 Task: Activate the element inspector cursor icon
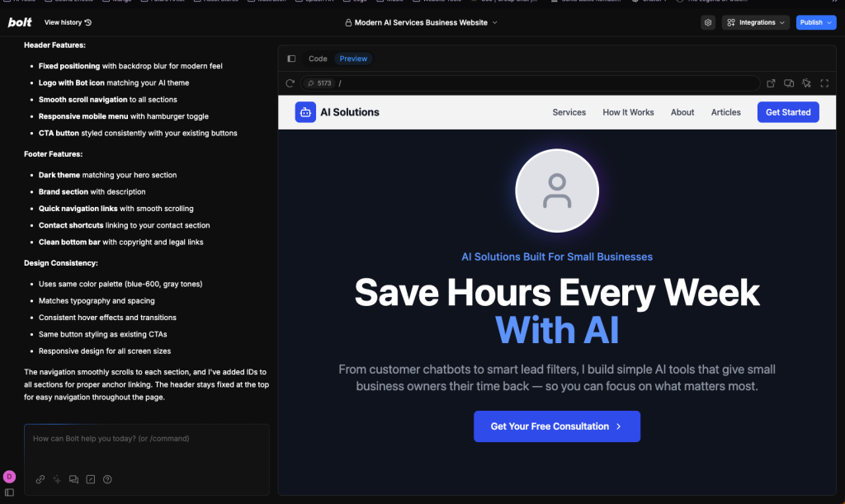(806, 83)
